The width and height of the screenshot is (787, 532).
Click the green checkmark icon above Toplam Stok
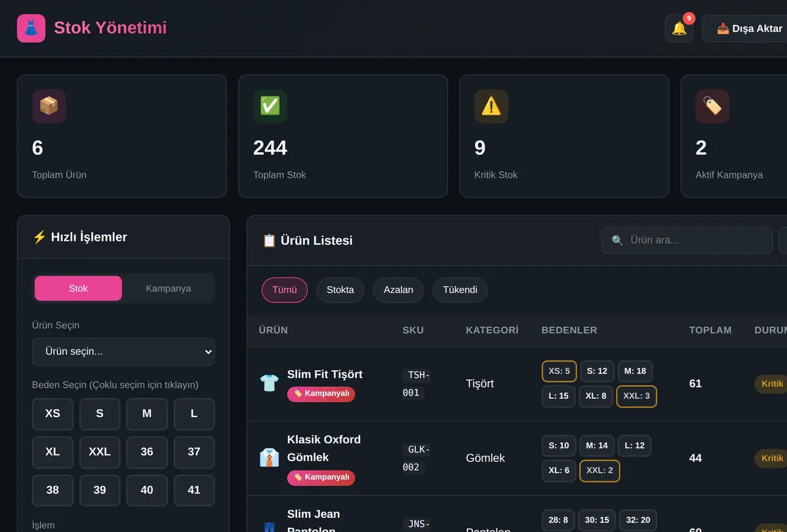[270, 106]
